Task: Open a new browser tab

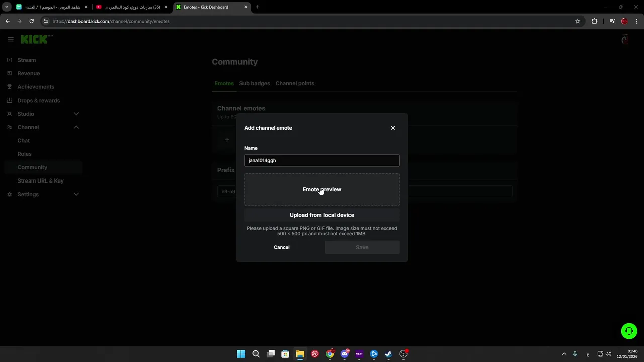Action: point(258,7)
